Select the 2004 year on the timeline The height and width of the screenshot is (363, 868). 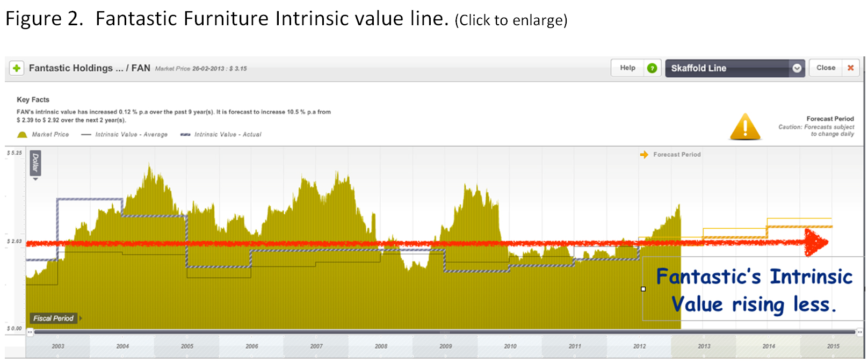click(122, 346)
